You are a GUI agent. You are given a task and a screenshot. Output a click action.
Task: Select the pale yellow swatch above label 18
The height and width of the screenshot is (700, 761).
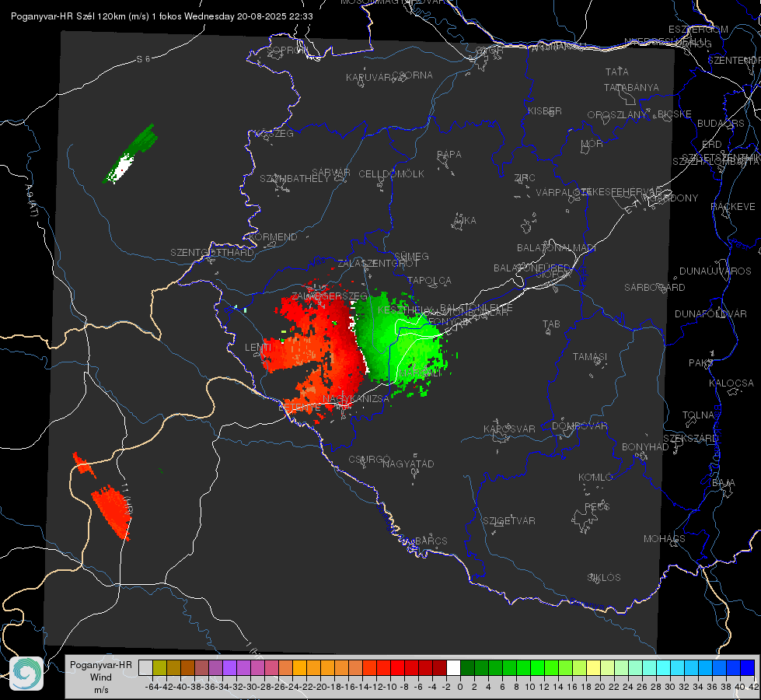[x=594, y=667]
